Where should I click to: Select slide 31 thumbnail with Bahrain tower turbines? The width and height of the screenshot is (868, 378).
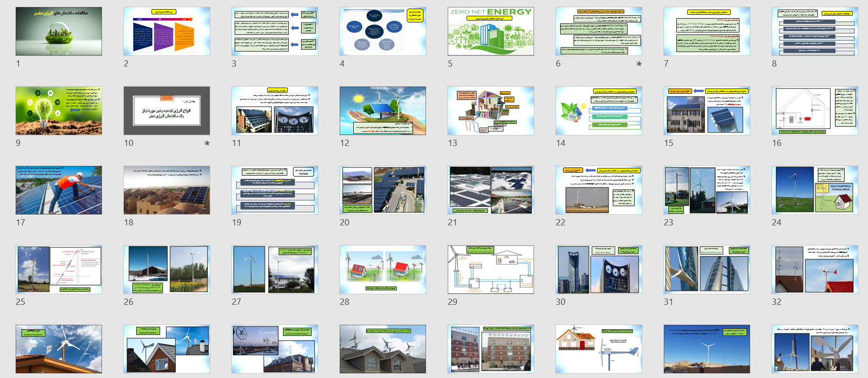pyautogui.click(x=707, y=269)
